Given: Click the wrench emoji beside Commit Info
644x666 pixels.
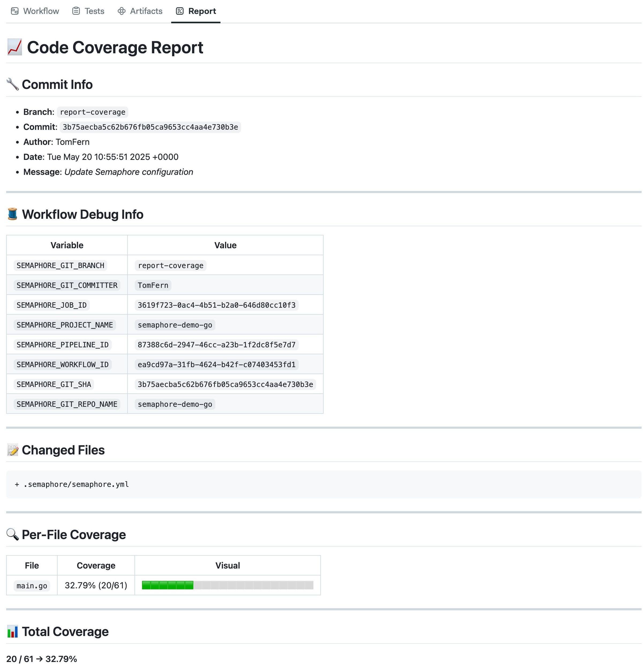Looking at the screenshot, I should pyautogui.click(x=13, y=84).
